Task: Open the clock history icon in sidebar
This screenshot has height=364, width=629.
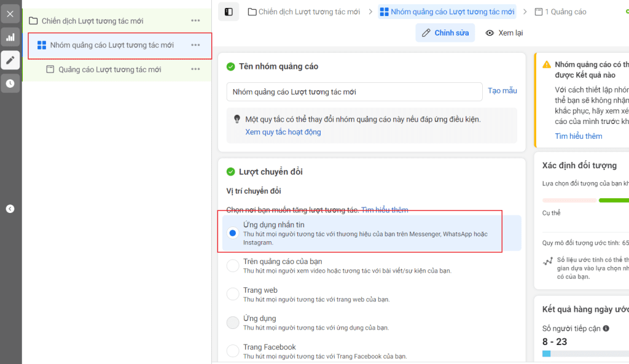Action: [x=10, y=83]
